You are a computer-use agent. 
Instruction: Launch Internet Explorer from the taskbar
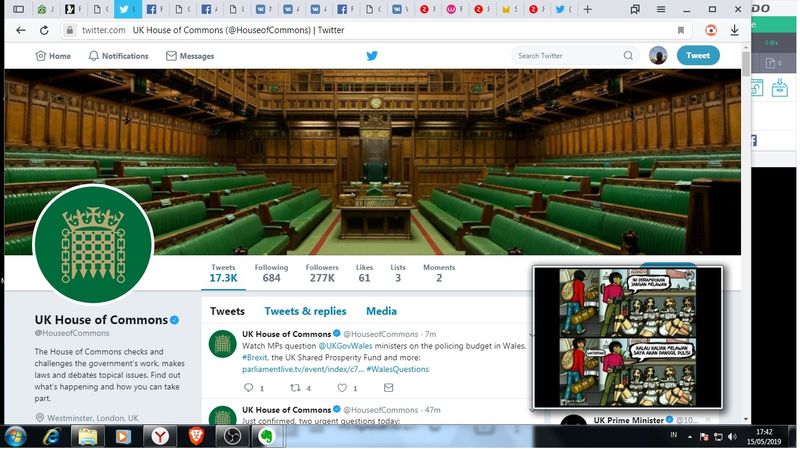tap(52, 437)
